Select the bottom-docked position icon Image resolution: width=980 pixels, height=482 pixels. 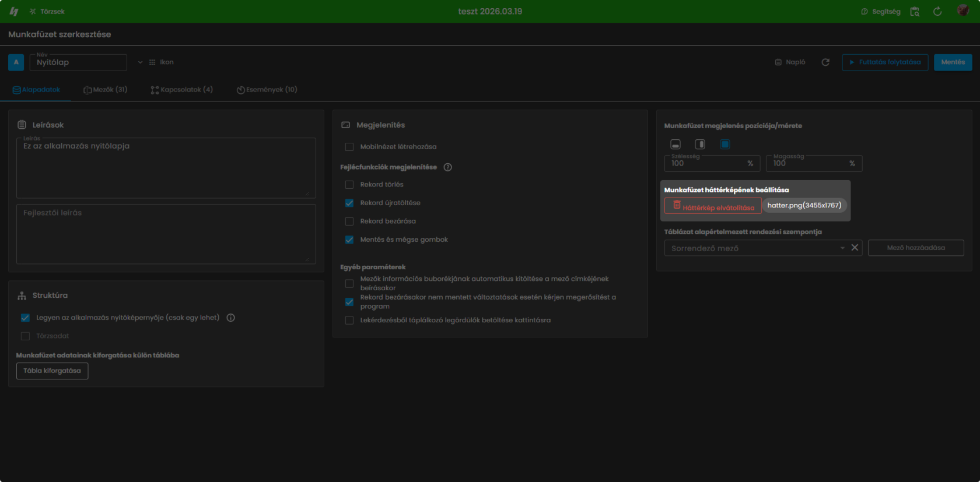point(675,144)
